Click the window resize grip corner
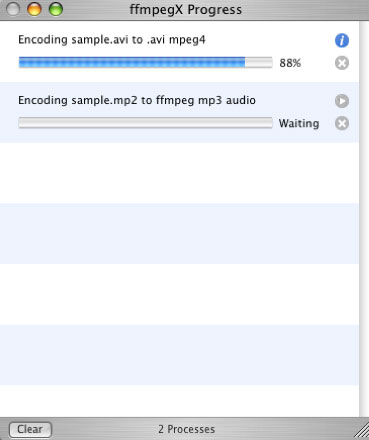Screen dimensions: 369x440 tap(361, 431)
